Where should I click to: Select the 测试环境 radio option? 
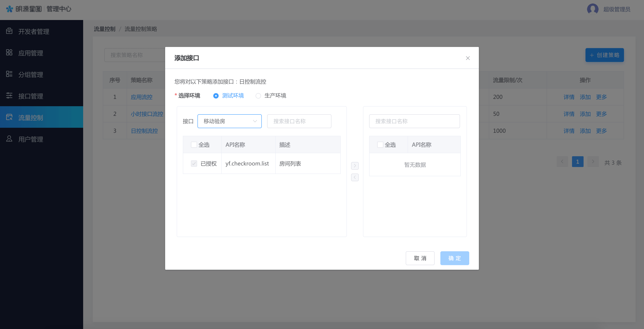coord(216,96)
